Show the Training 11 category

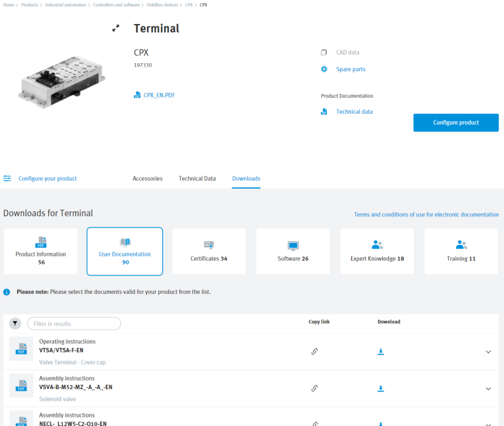[461, 251]
